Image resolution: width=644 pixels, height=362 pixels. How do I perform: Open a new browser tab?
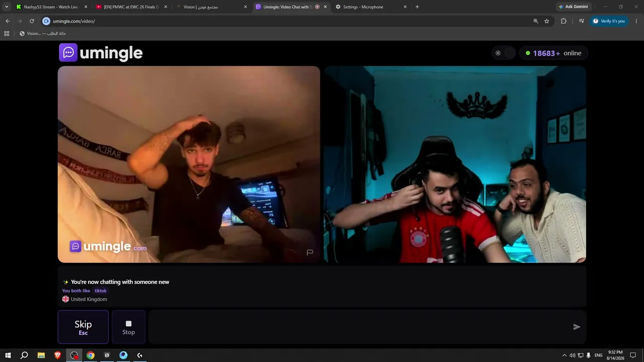417,7
